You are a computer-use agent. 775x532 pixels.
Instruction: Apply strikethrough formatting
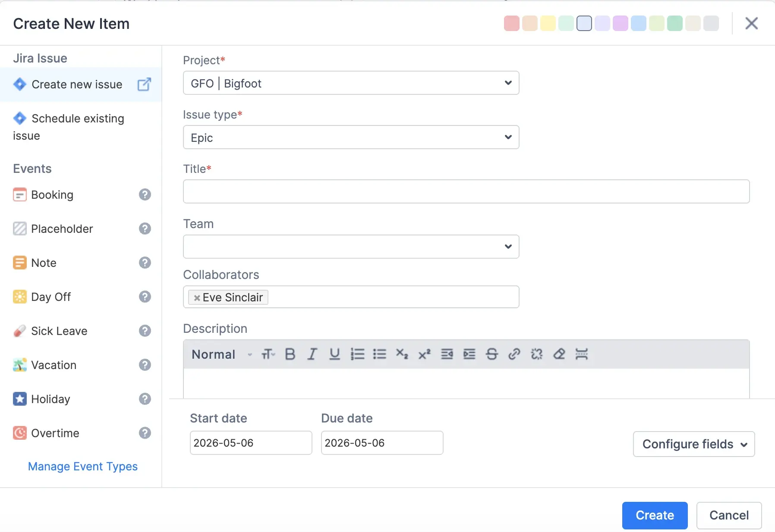492,354
